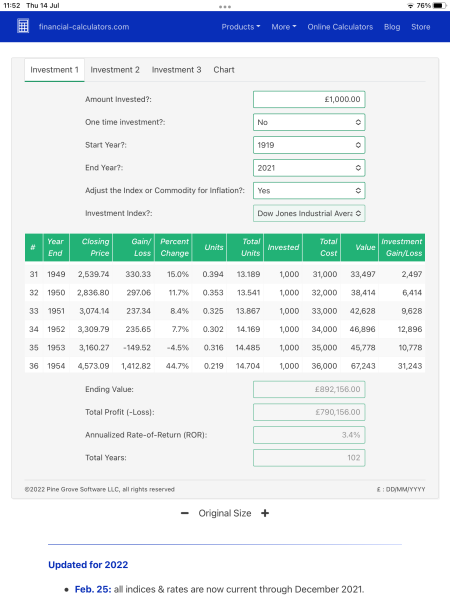Tap the Wi-Fi status icon

pos(411,6)
